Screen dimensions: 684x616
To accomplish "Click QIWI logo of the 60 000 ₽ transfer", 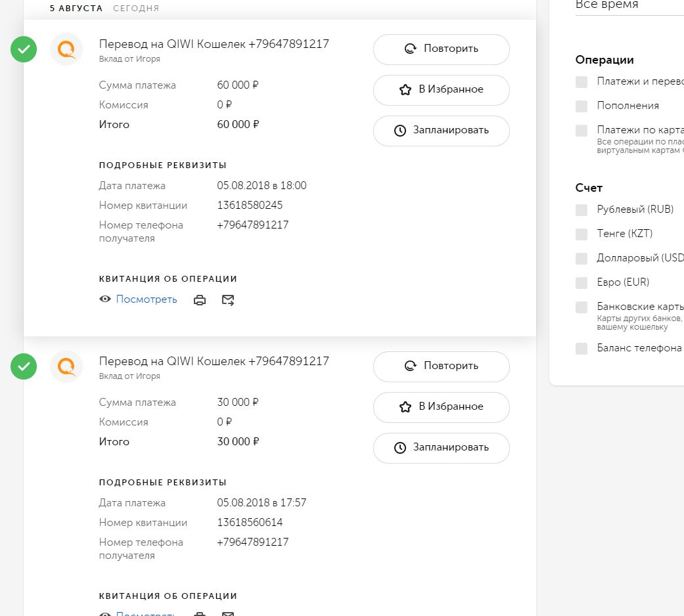I will pos(66,49).
